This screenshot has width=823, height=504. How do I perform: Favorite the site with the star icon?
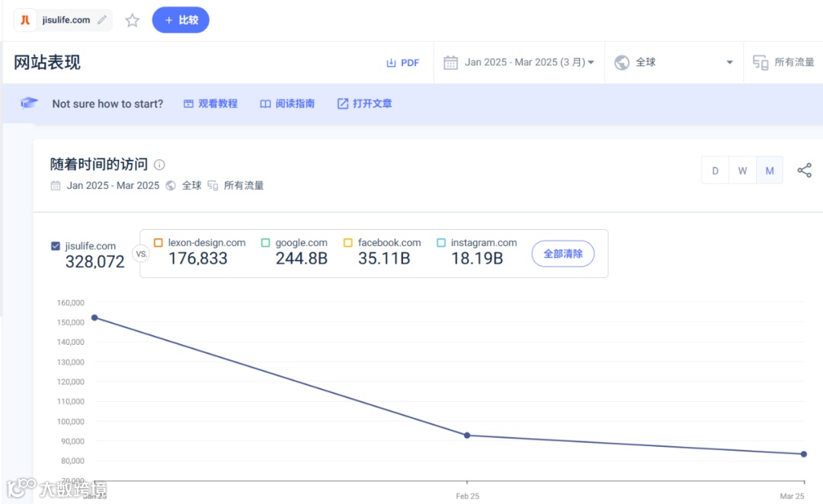pyautogui.click(x=133, y=21)
